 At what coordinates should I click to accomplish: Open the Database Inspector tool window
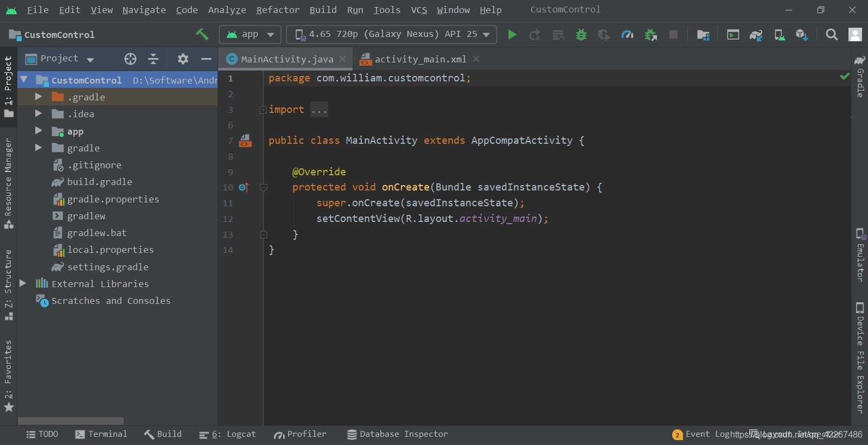click(398, 434)
